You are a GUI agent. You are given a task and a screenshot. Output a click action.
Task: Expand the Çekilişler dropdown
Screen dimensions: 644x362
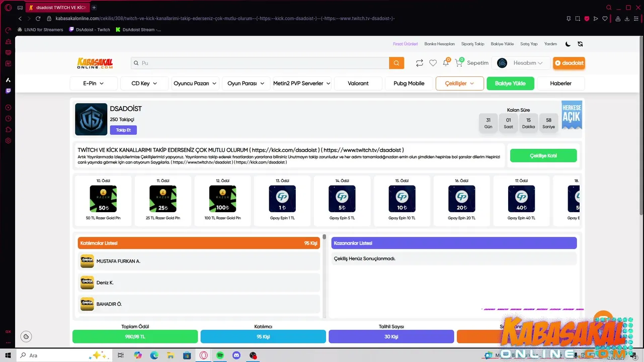tap(460, 83)
